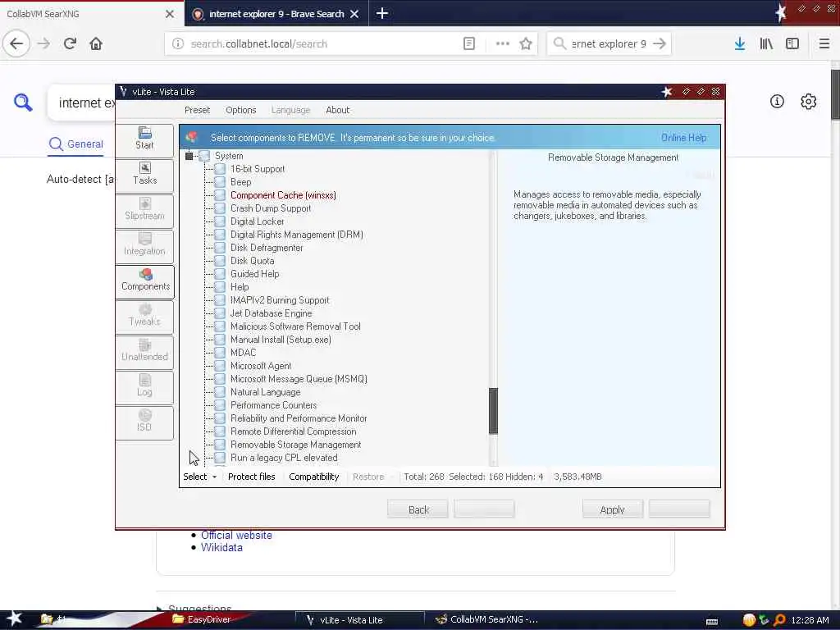Open the Select dropdown in vLite
The image size is (840, 630).
pyautogui.click(x=200, y=477)
